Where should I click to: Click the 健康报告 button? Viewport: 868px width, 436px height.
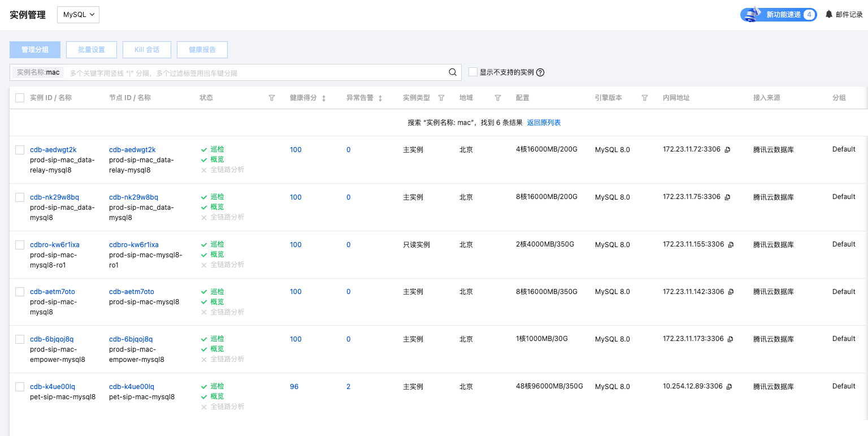pos(202,50)
